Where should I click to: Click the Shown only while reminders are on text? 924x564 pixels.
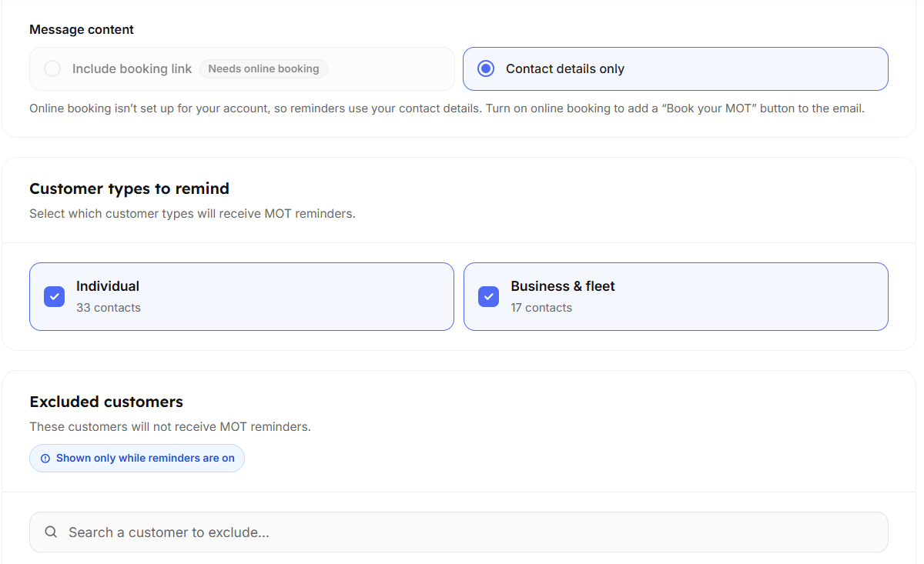pyautogui.click(x=146, y=458)
